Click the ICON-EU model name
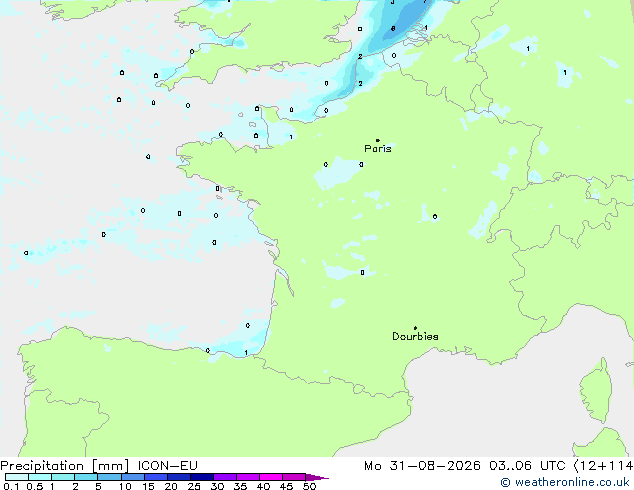Screen dimensions: 634x490 pos(168,466)
